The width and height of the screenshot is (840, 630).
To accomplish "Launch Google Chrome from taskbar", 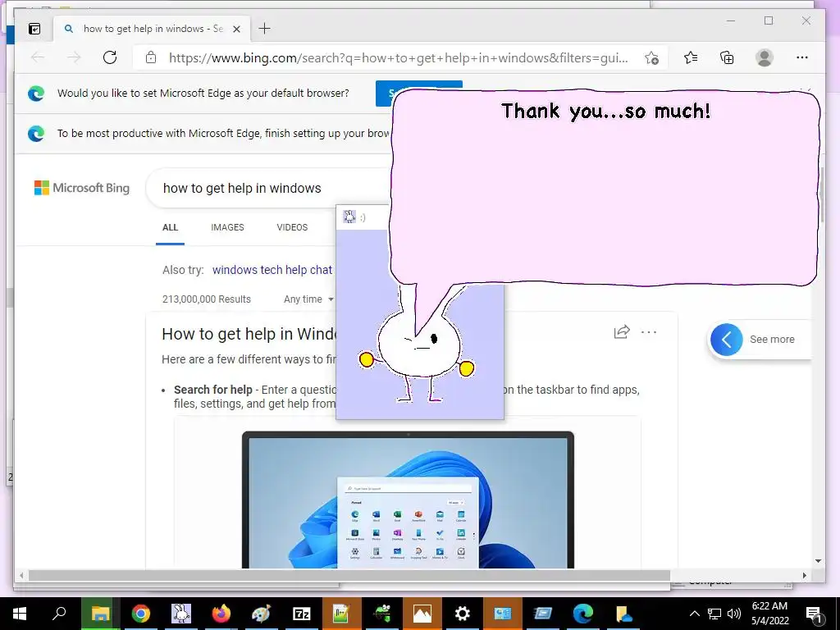I will coord(140,614).
